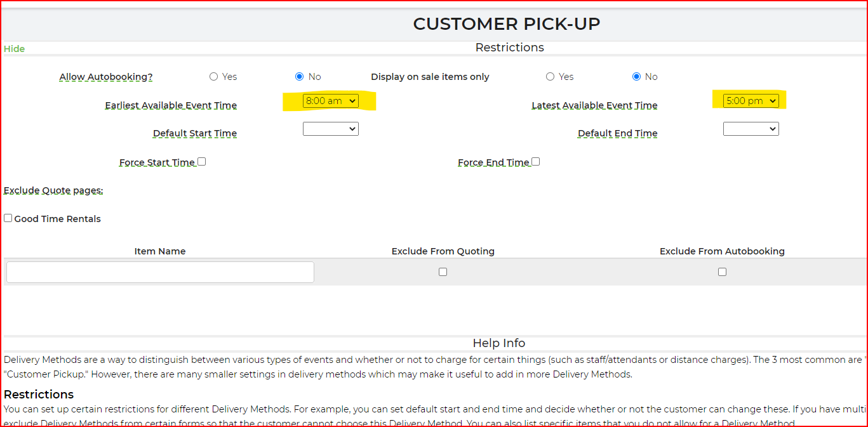Click the Hide link for Restrictions
The width and height of the screenshot is (868, 427).
click(x=14, y=49)
